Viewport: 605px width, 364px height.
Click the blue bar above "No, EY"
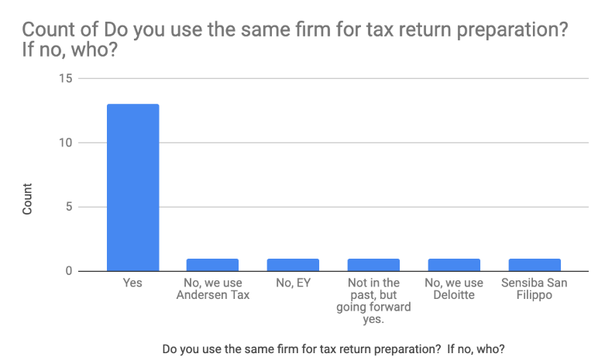293,265
